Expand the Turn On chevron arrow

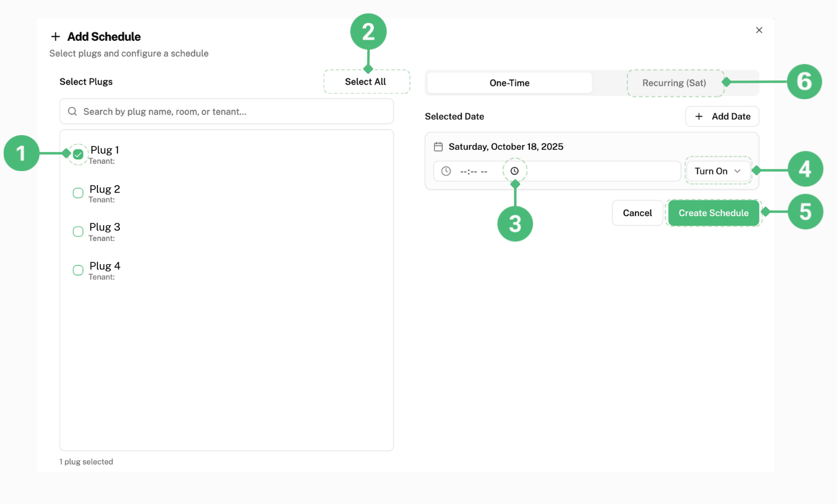pyautogui.click(x=737, y=171)
